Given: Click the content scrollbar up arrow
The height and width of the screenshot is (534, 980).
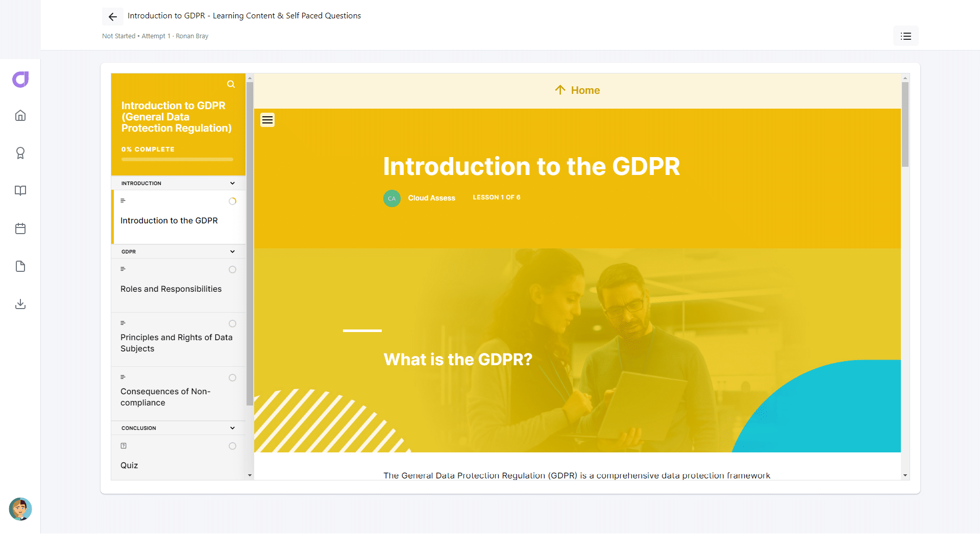Looking at the screenshot, I should pos(905,78).
